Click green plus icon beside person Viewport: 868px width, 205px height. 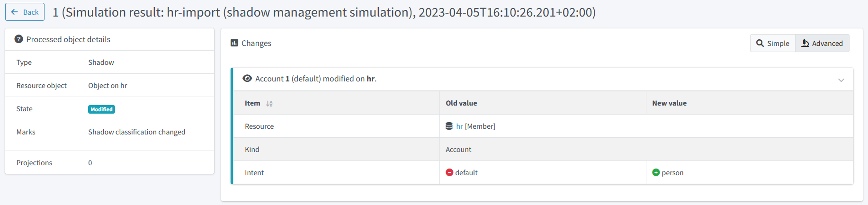click(x=656, y=173)
